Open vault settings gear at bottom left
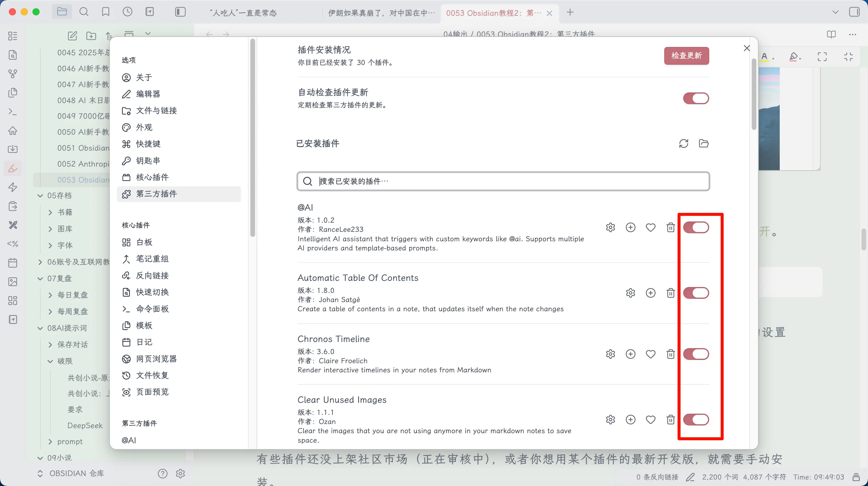This screenshot has height=486, width=868. (x=180, y=474)
